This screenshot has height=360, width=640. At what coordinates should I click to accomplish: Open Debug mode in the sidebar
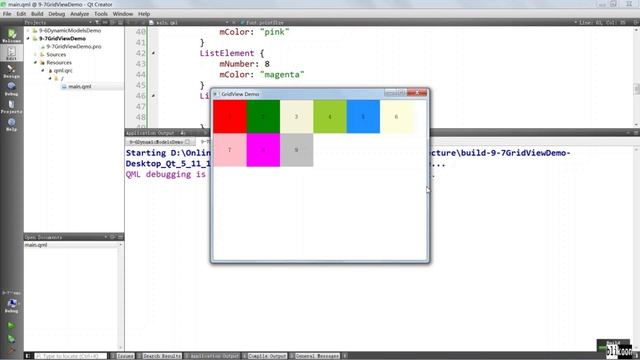pyautogui.click(x=11, y=89)
